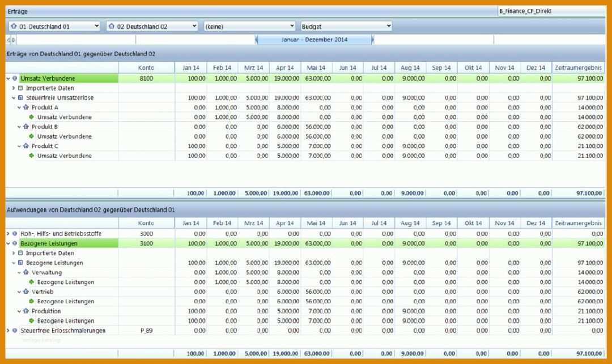Click account number 8100

click(146, 78)
